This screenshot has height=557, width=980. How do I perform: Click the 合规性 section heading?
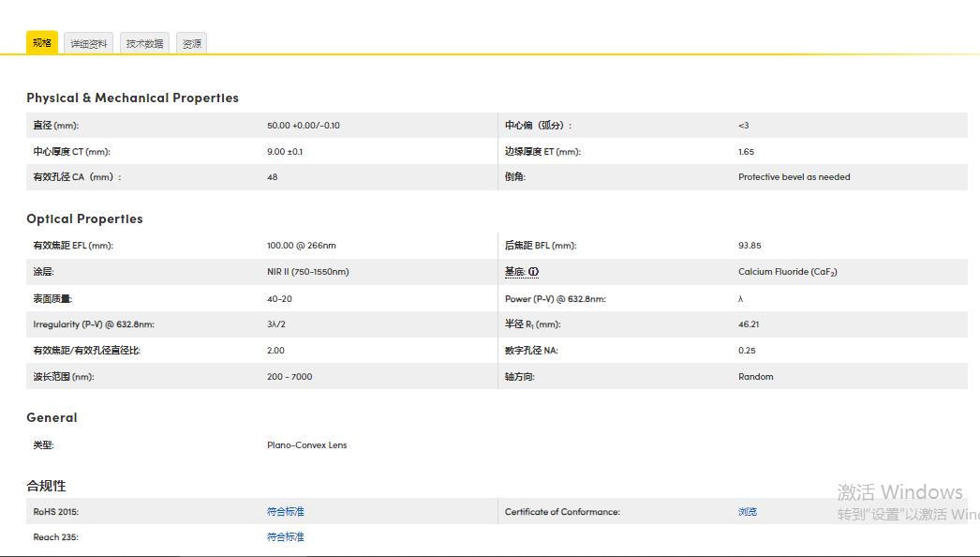(46, 486)
